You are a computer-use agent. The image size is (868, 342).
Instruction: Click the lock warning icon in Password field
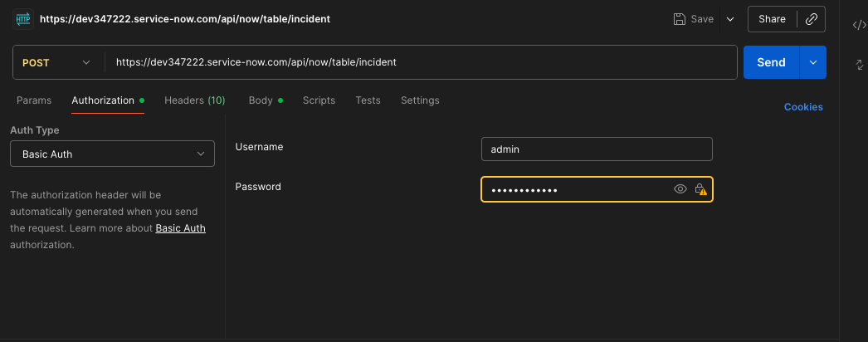(701, 189)
